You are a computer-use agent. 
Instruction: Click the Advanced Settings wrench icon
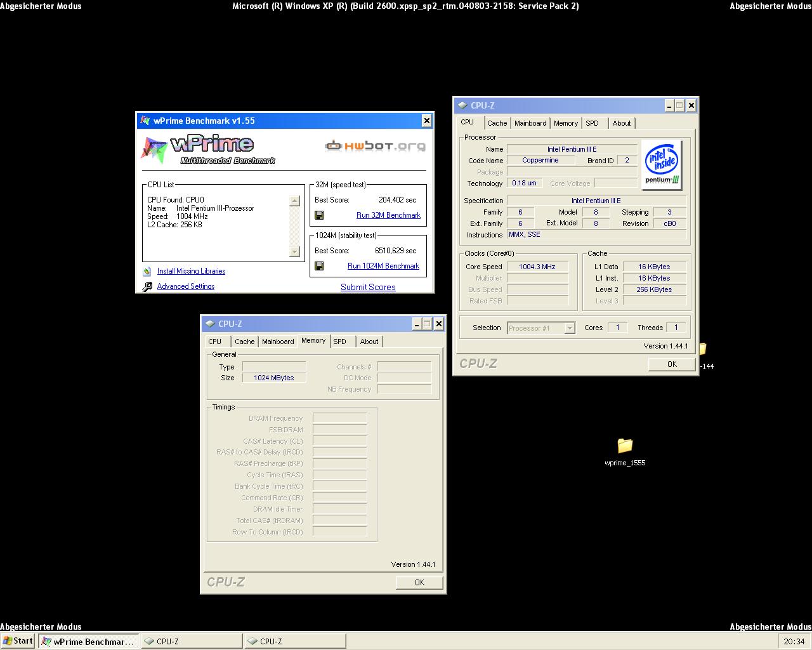(x=147, y=286)
